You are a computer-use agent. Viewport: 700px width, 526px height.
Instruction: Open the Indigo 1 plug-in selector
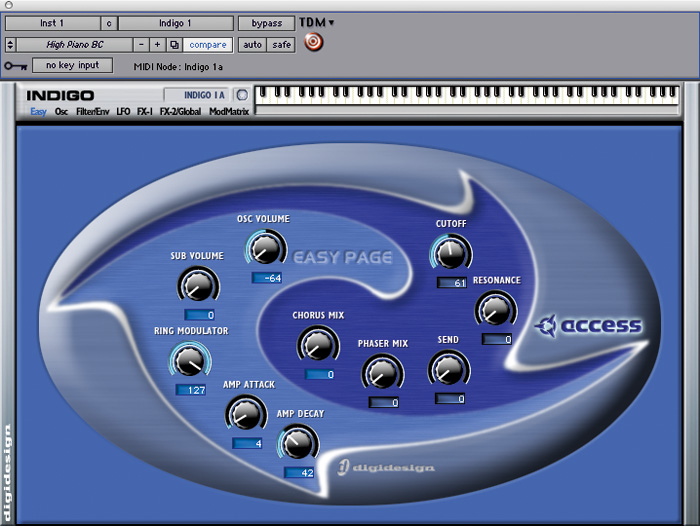pos(175,23)
